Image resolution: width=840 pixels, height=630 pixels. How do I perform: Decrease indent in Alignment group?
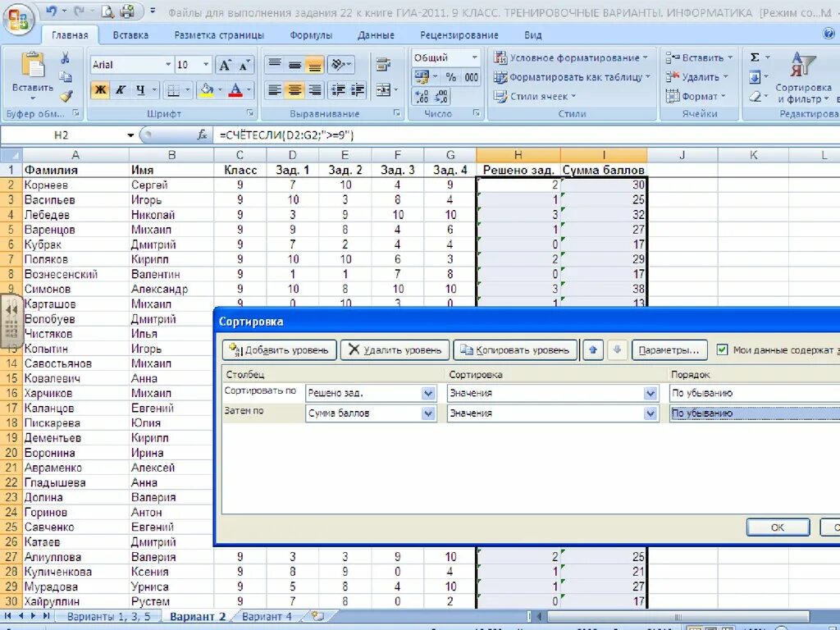pyautogui.click(x=338, y=89)
